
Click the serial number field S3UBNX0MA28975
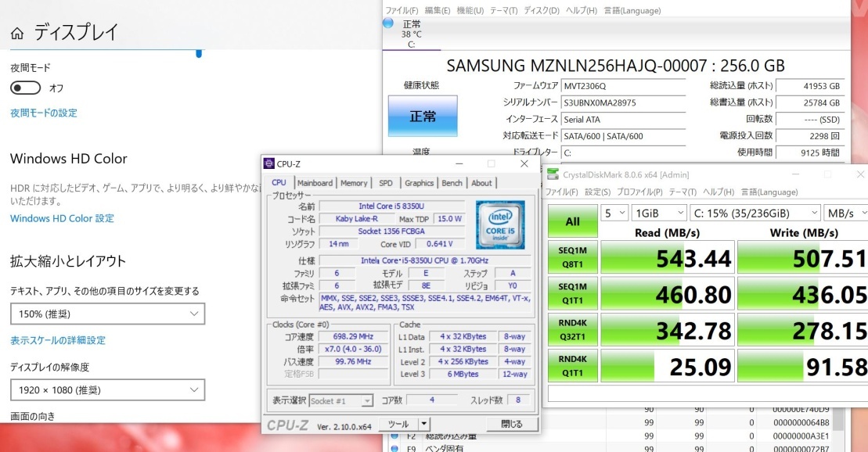[x=623, y=102]
